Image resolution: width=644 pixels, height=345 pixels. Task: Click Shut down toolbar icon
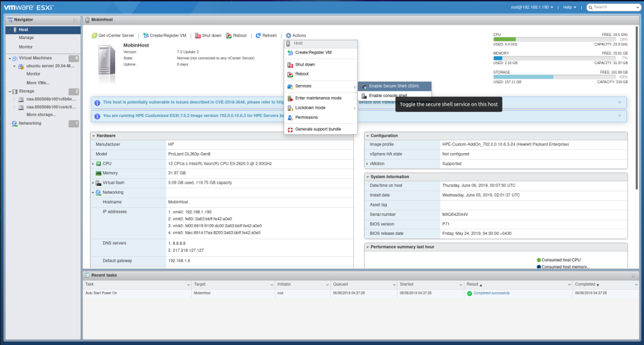(x=197, y=36)
